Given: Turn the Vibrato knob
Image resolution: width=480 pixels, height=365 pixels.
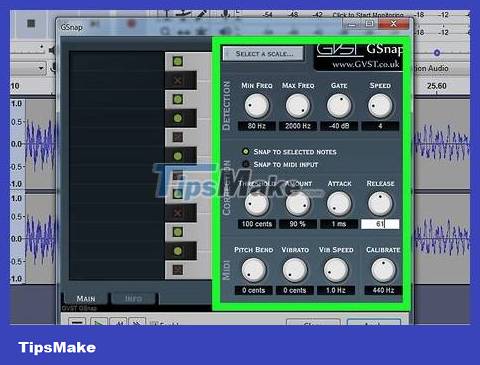Looking at the screenshot, I should point(295,270).
